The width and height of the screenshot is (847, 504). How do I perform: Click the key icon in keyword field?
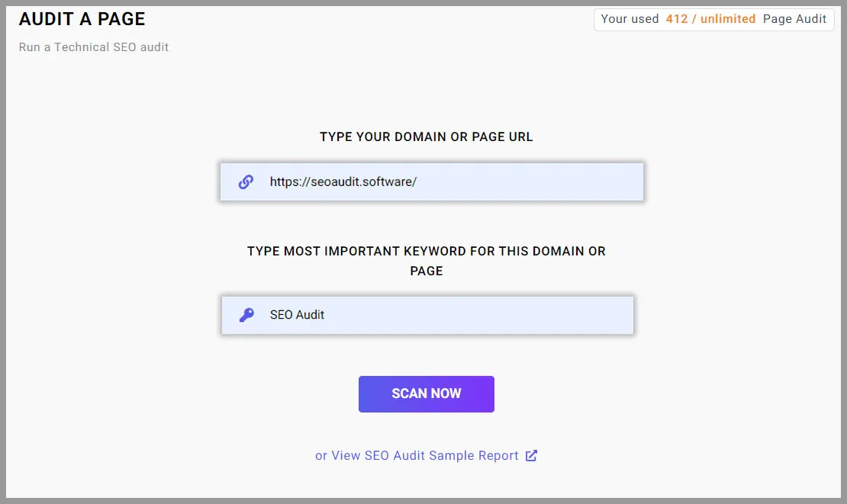click(x=246, y=315)
